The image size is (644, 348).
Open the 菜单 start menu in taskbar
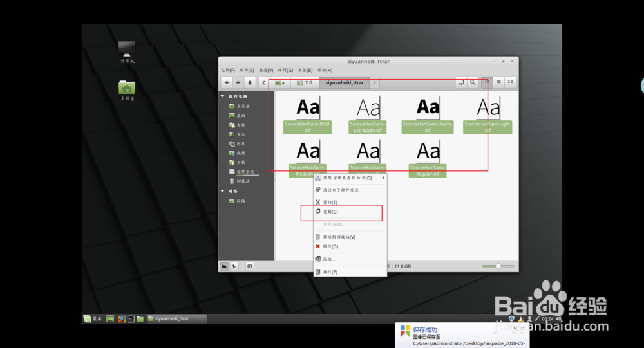(x=93, y=319)
